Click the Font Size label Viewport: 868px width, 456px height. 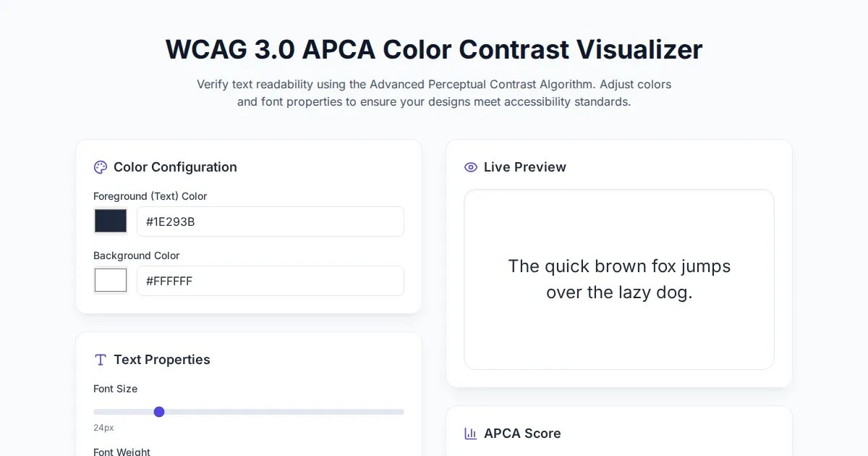116,389
